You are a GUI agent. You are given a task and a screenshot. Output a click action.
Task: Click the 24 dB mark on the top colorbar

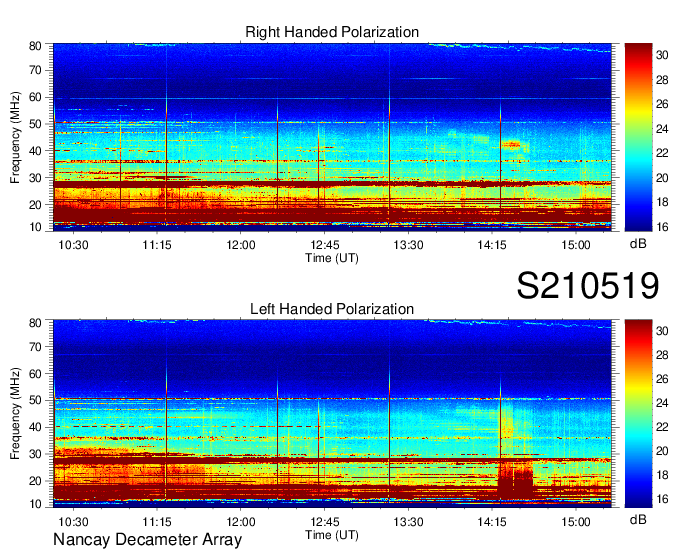(662, 129)
